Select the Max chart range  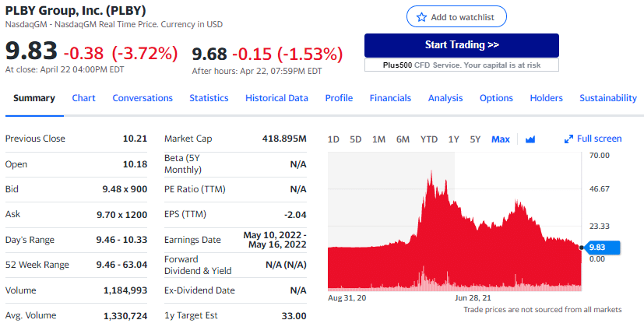tap(501, 139)
